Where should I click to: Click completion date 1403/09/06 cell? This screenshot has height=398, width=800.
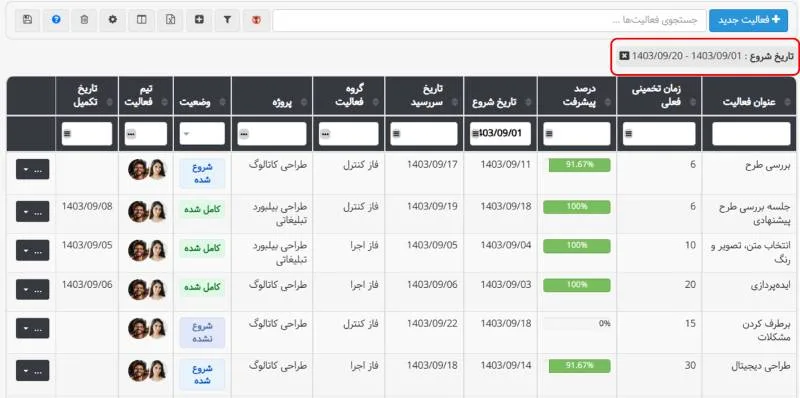click(87, 285)
